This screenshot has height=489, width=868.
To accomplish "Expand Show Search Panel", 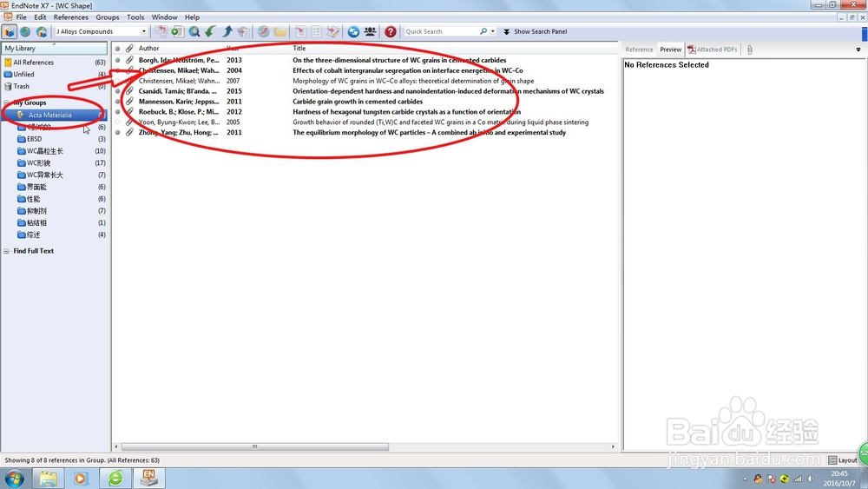I will tap(535, 31).
